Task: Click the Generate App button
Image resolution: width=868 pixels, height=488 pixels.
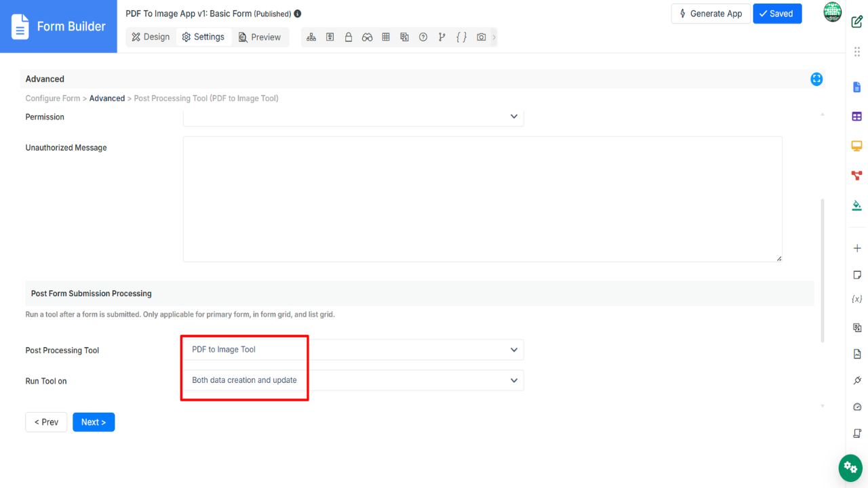Action: coord(710,14)
